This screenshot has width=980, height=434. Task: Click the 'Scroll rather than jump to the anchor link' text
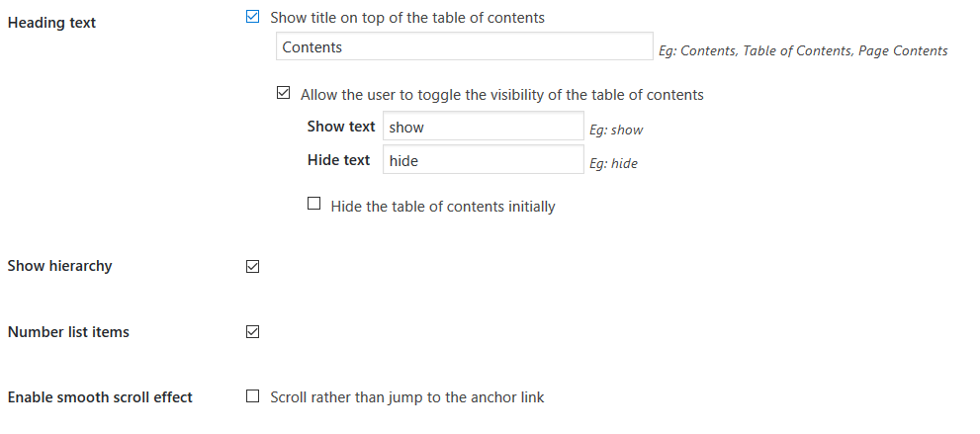pyautogui.click(x=406, y=397)
